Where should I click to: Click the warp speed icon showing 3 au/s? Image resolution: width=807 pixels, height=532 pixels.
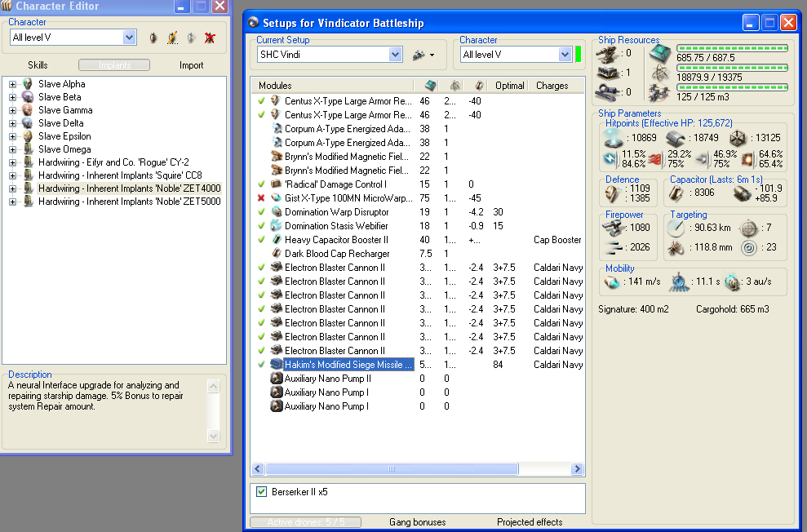(733, 282)
